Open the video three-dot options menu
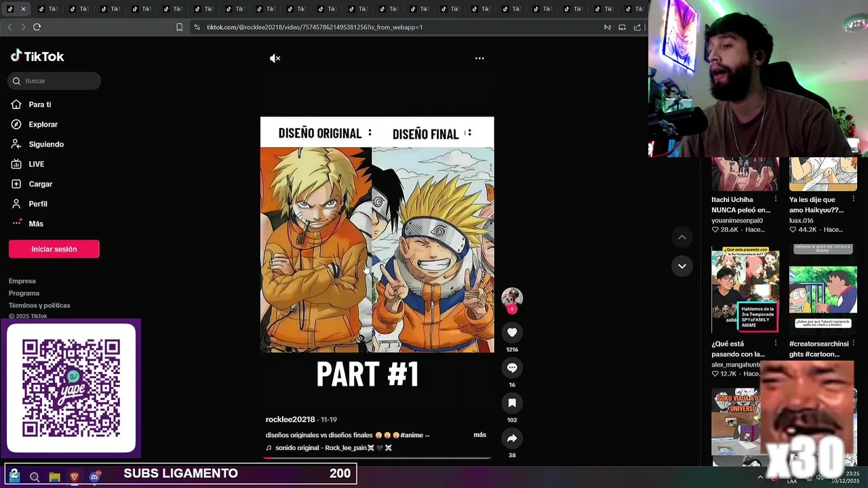This screenshot has height=488, width=868. click(x=479, y=58)
